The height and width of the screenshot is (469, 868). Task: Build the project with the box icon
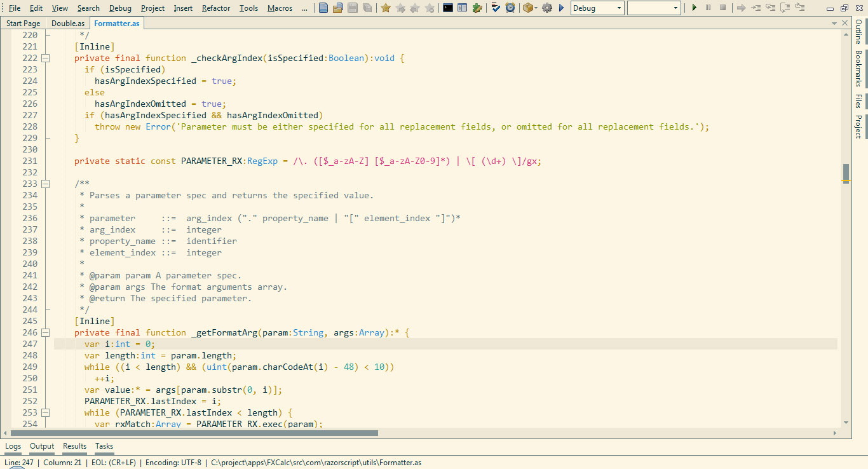point(527,8)
